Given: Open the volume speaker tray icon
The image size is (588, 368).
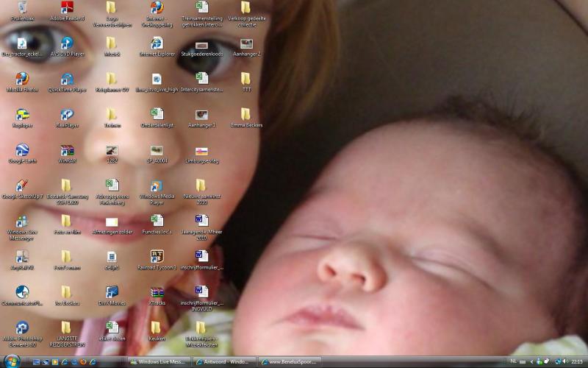Looking at the screenshot, I should pos(564,361).
